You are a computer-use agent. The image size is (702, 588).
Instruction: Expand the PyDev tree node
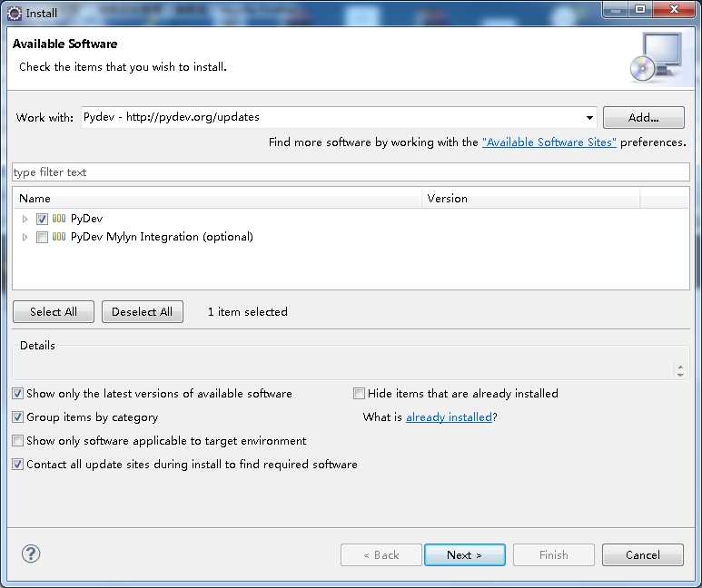coord(25,219)
